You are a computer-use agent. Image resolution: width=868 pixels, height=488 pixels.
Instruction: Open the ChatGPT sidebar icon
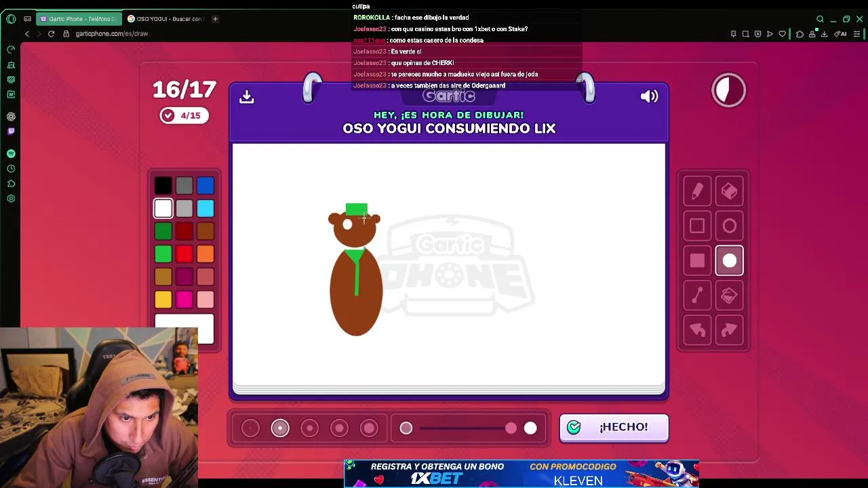point(11,116)
